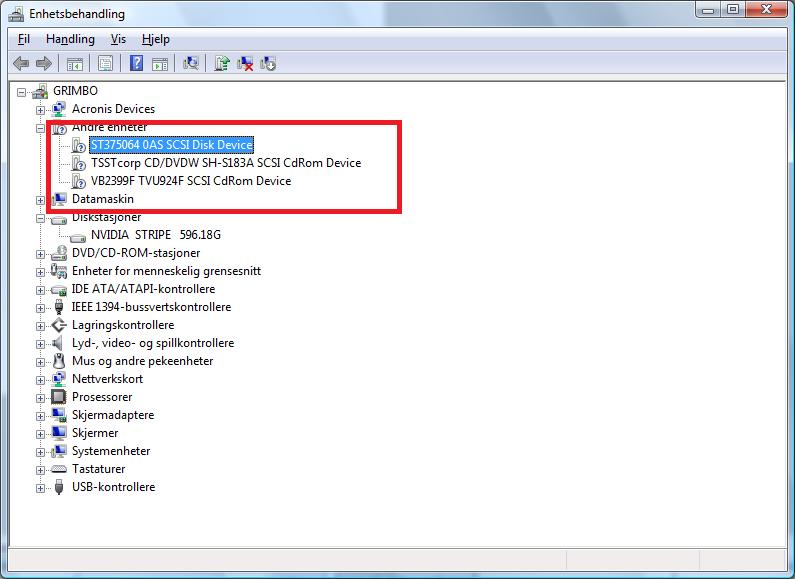Click the VB2399F device unknown icon
The width and height of the screenshot is (795, 579).
pos(79,181)
